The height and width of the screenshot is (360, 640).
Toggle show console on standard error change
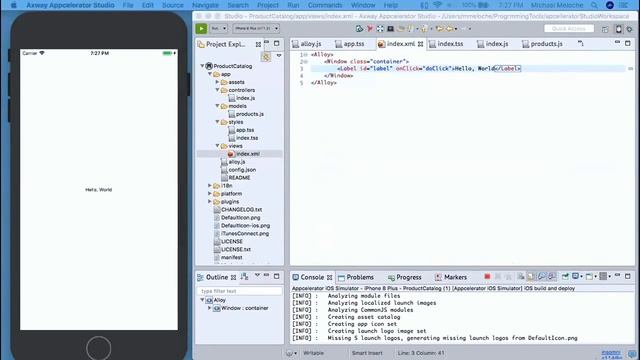point(552,277)
